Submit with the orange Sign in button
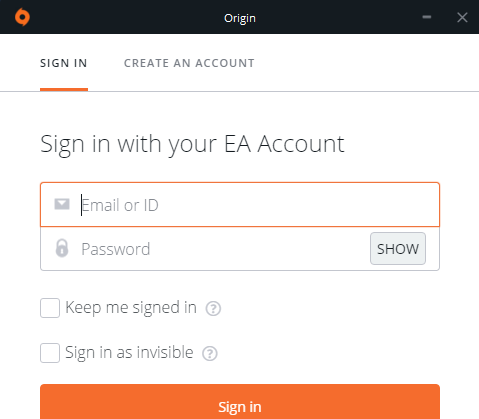Viewport: 479px width, 419px height. (240, 402)
